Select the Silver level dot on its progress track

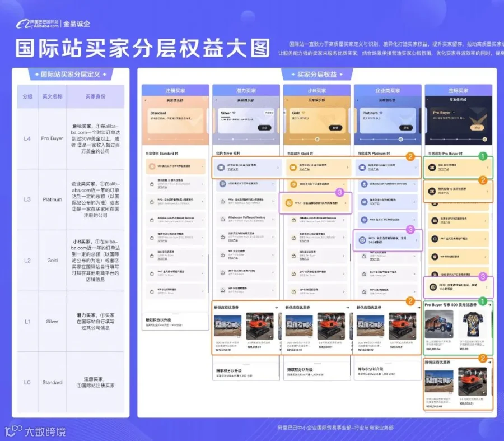233,140
